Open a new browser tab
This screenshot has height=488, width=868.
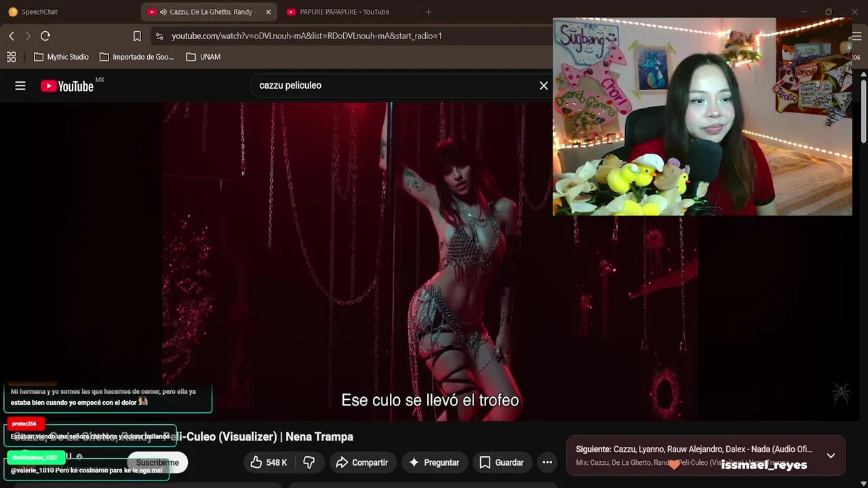(428, 12)
